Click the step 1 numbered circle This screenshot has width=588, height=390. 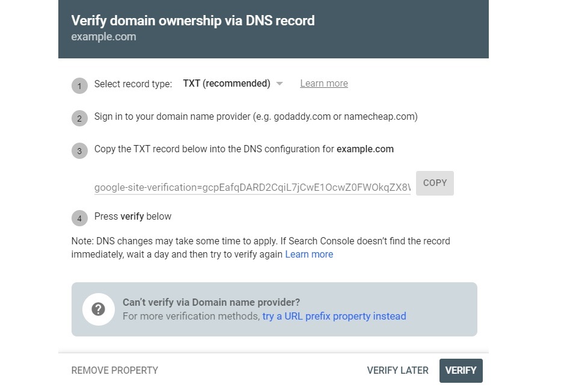pos(79,86)
